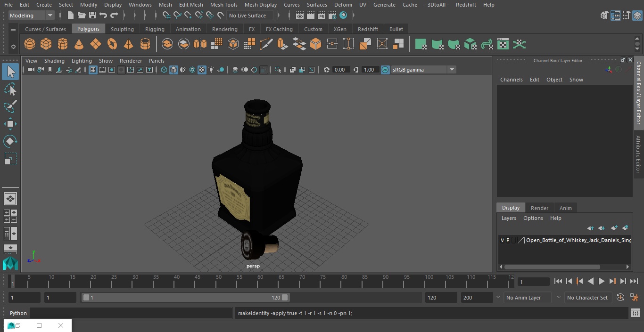
Task: Undo the last action
Action: pyautogui.click(x=103, y=16)
